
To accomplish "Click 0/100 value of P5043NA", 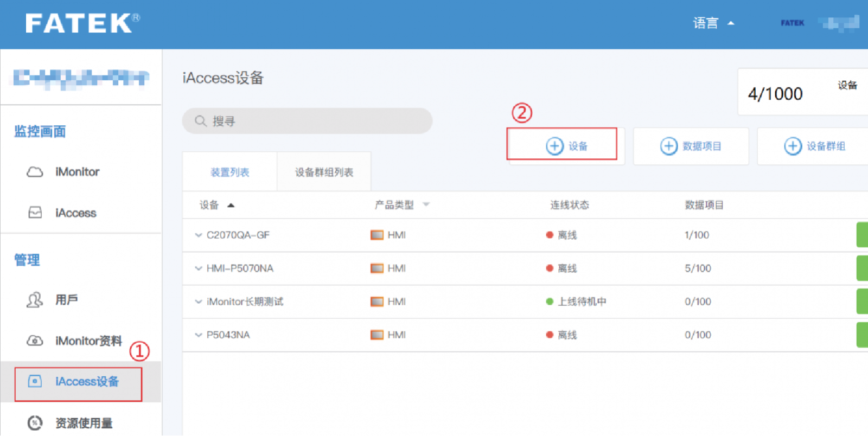I will click(698, 335).
